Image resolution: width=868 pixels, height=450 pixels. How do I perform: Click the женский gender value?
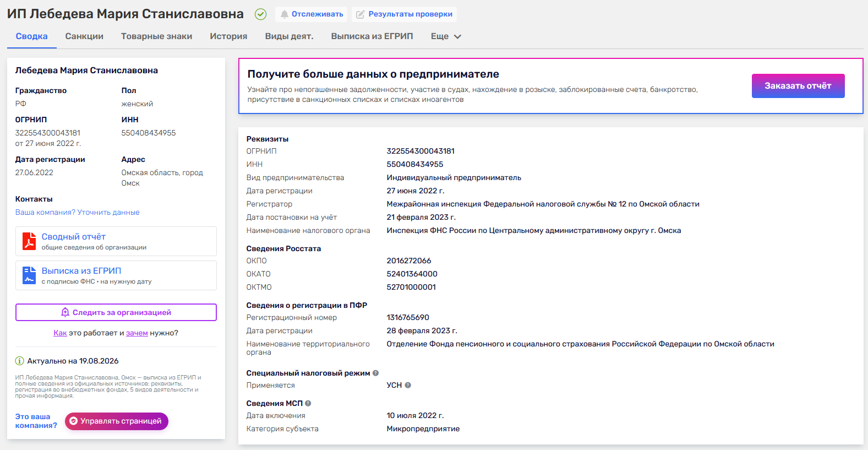137,104
